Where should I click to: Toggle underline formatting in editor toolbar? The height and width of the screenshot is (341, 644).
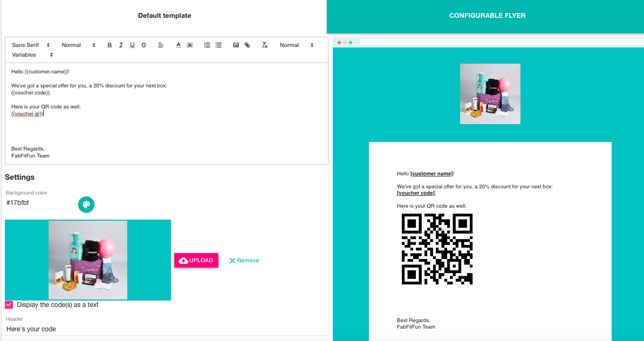132,45
